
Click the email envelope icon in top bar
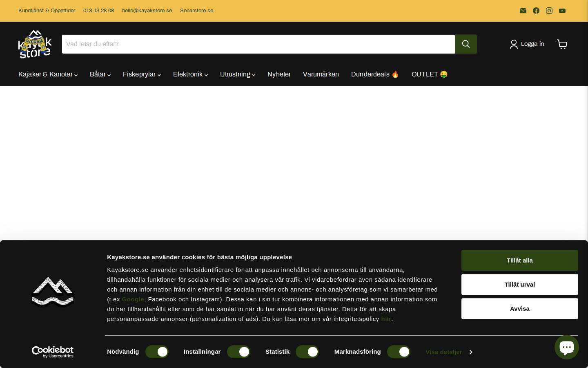523,11
